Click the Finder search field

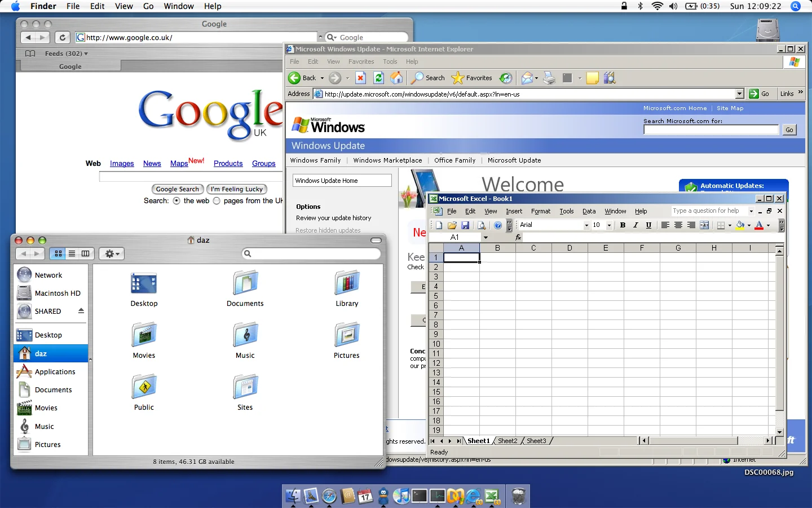tap(311, 254)
